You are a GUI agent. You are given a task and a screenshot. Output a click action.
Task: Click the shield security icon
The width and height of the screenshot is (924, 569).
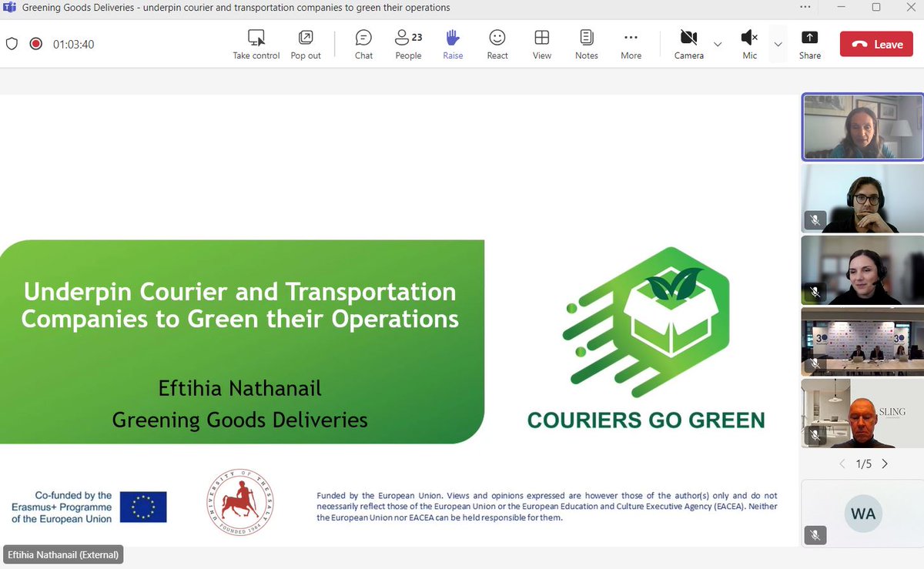[x=12, y=44]
